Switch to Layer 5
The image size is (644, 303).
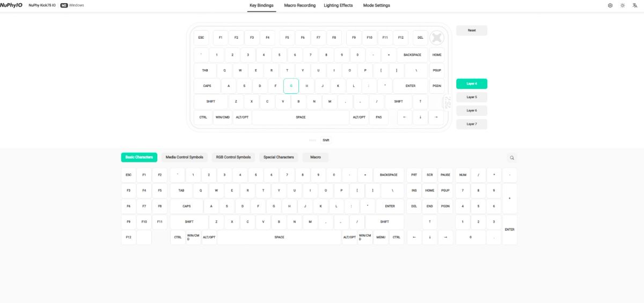coord(472,97)
